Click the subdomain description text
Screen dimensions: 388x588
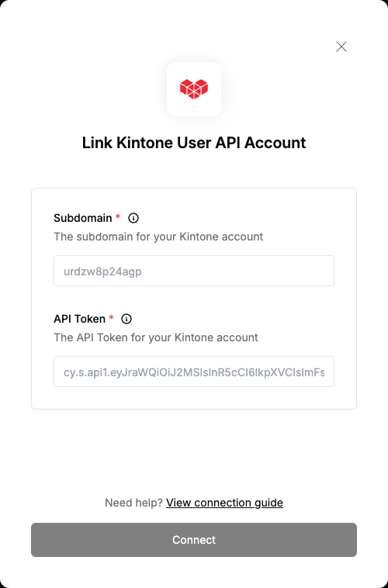(x=158, y=237)
